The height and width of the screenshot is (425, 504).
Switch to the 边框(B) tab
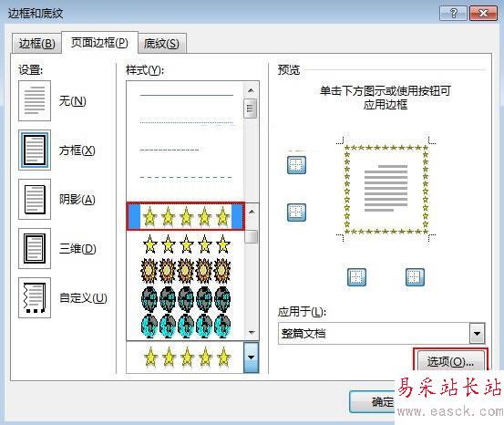pos(36,44)
